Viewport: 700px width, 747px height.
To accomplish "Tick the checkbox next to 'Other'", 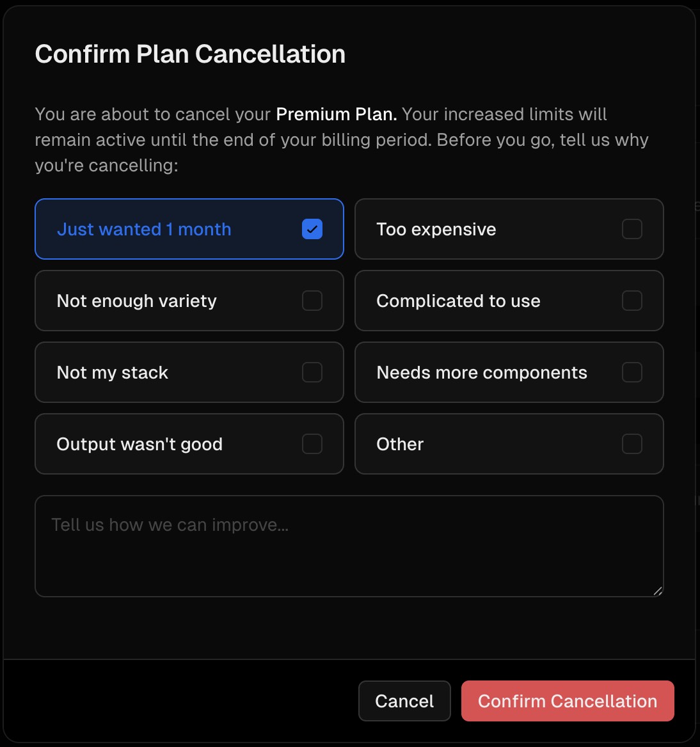I will [x=632, y=444].
